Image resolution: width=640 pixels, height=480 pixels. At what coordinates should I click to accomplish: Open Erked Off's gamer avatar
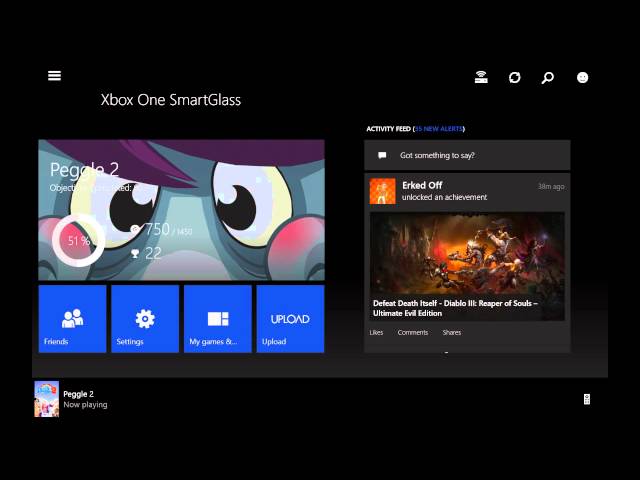point(382,191)
